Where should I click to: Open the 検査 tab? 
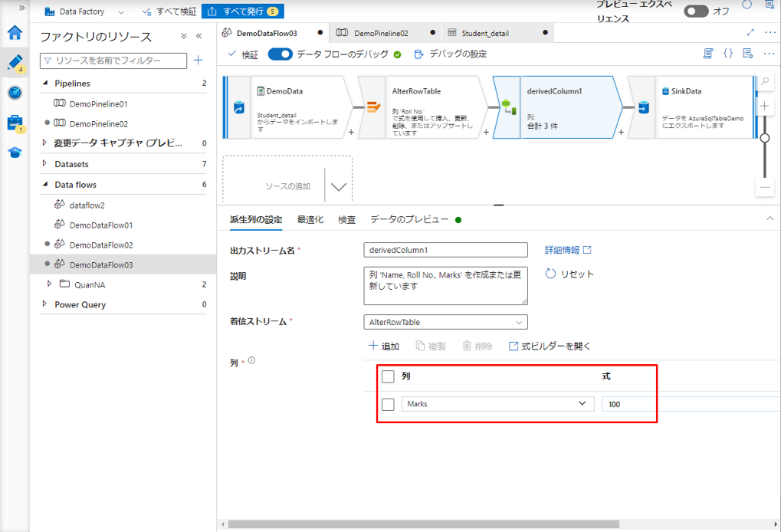click(x=346, y=220)
